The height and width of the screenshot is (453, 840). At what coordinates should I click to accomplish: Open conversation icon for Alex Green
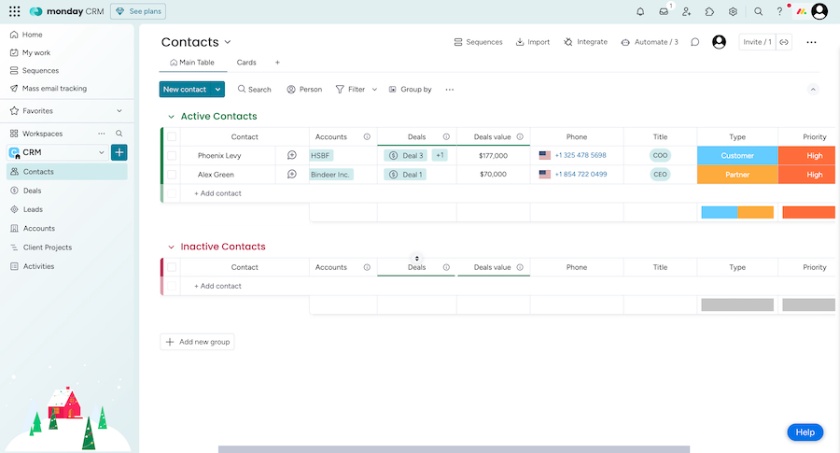[292, 174]
